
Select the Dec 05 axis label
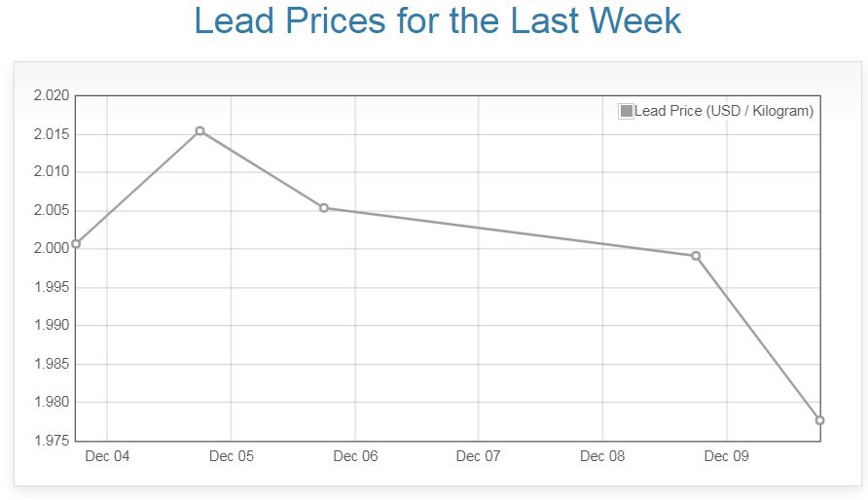pyautogui.click(x=231, y=456)
